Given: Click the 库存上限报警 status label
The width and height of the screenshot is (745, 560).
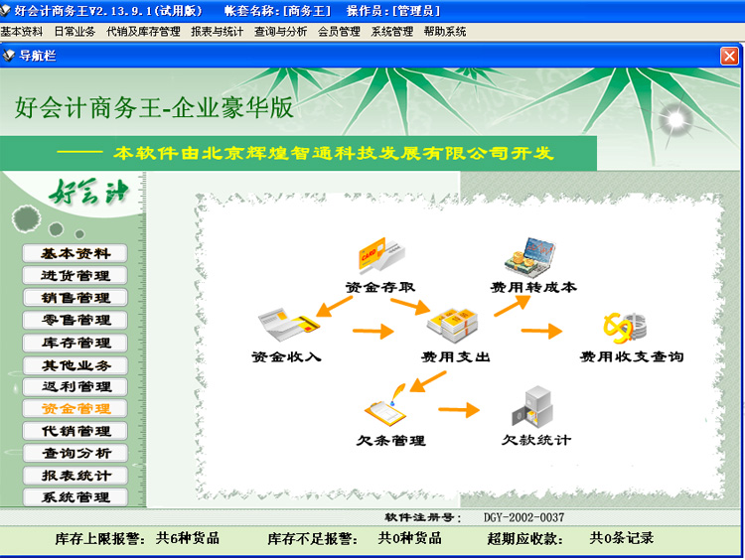Looking at the screenshot, I should pos(99,538).
